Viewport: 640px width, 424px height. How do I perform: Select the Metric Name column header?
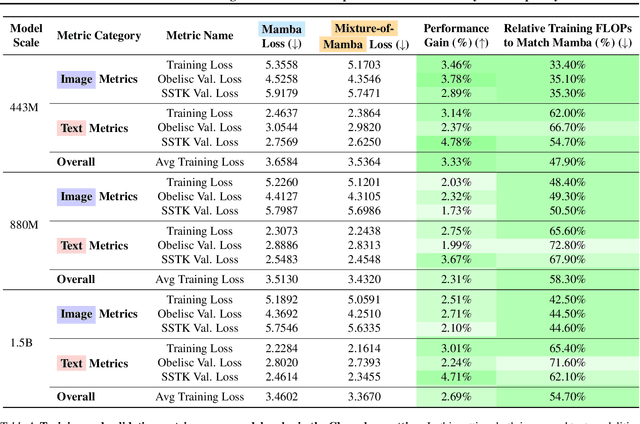pos(205,35)
